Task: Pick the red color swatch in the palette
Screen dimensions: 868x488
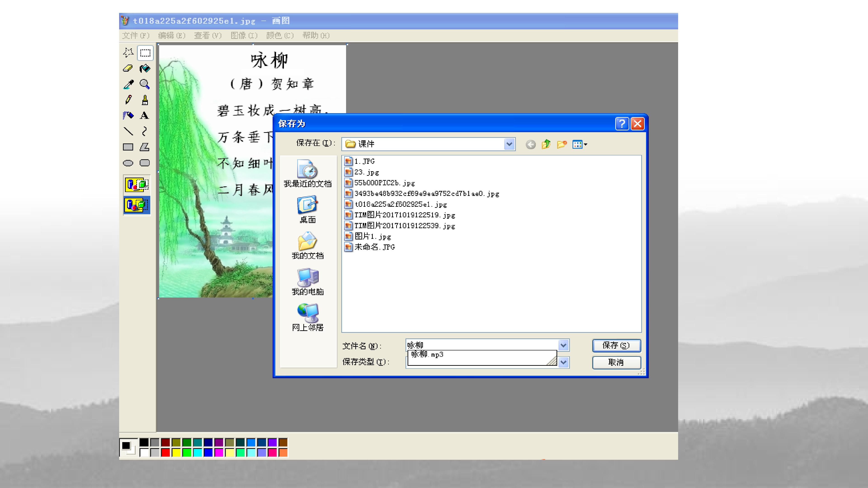Action: coord(165,453)
